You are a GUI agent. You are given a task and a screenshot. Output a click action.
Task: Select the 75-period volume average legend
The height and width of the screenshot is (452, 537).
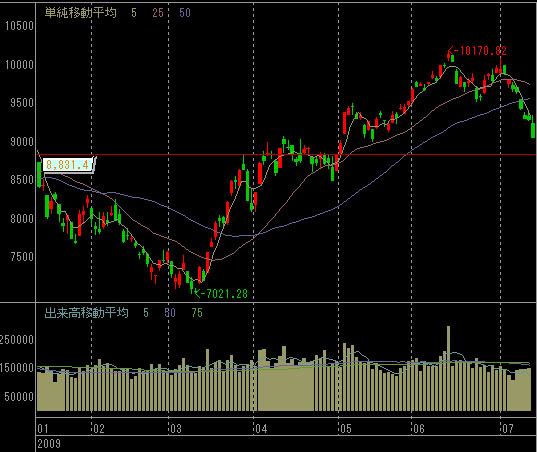coord(197,313)
